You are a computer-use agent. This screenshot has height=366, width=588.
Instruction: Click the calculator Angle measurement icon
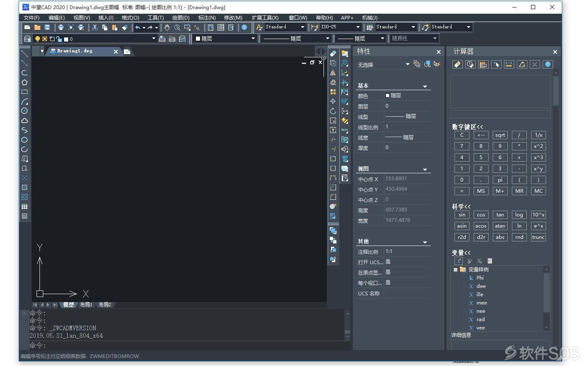coord(522,64)
